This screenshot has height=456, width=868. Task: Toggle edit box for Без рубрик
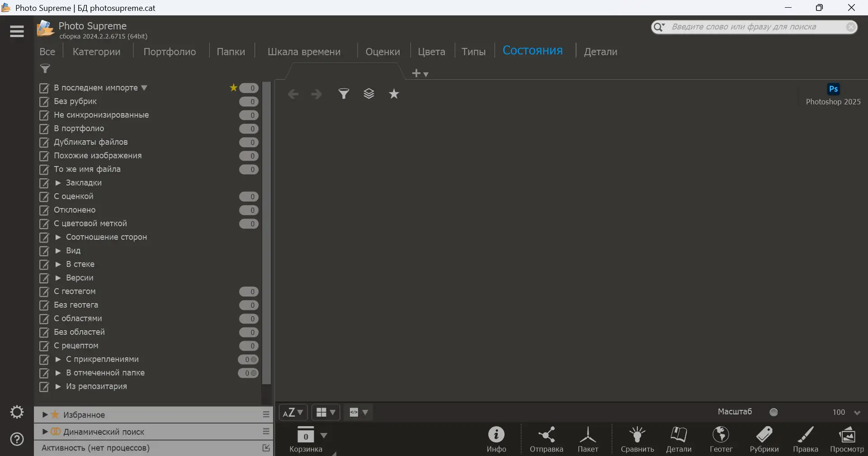pos(44,102)
